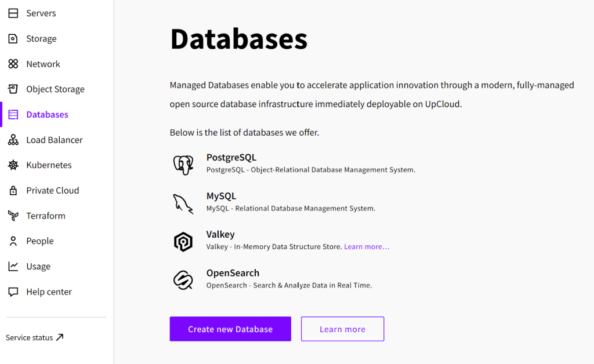Screen dimensions: 594x364
Task: Open the Service status link
Action: click(x=34, y=337)
